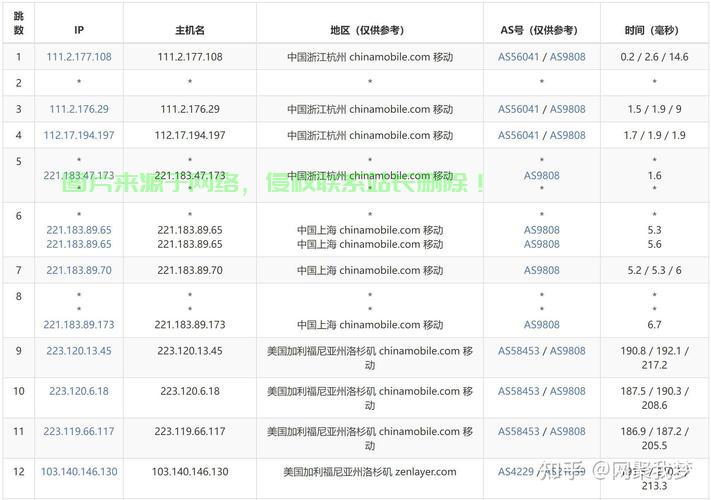Image resolution: width=711 pixels, height=500 pixels.
Task: Click IP link 223.120.13.45 in hop 9
Action: pos(79,351)
